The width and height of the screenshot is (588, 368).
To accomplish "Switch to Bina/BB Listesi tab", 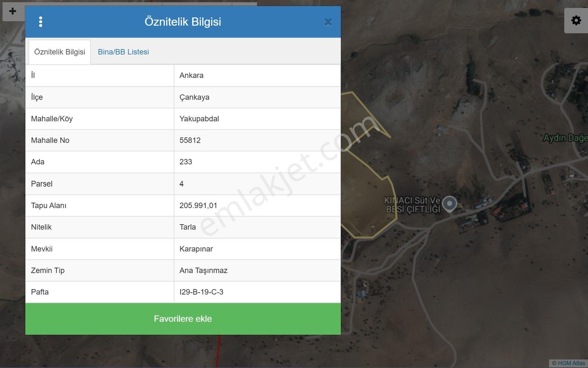I will tap(123, 52).
